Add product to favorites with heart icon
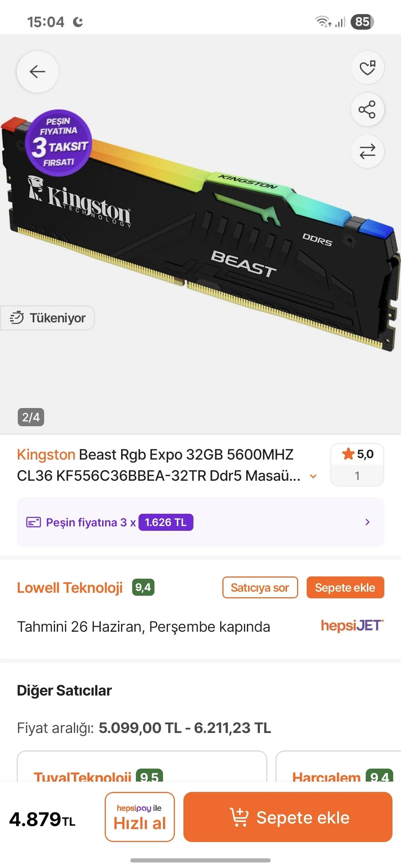The height and width of the screenshot is (868, 401). (x=367, y=68)
